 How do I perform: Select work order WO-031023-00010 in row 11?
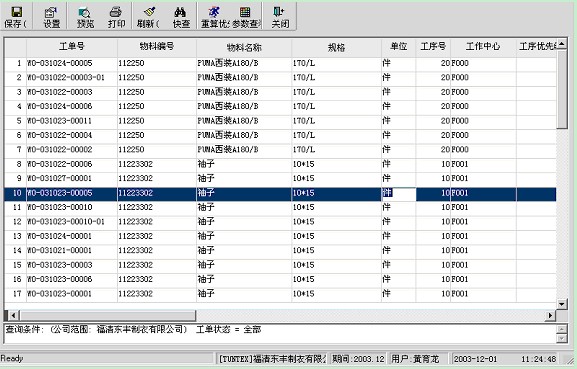click(60, 207)
